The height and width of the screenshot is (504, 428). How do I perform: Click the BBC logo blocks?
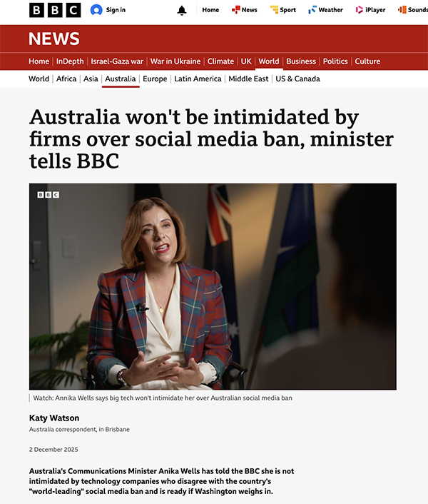pyautogui.click(x=55, y=10)
